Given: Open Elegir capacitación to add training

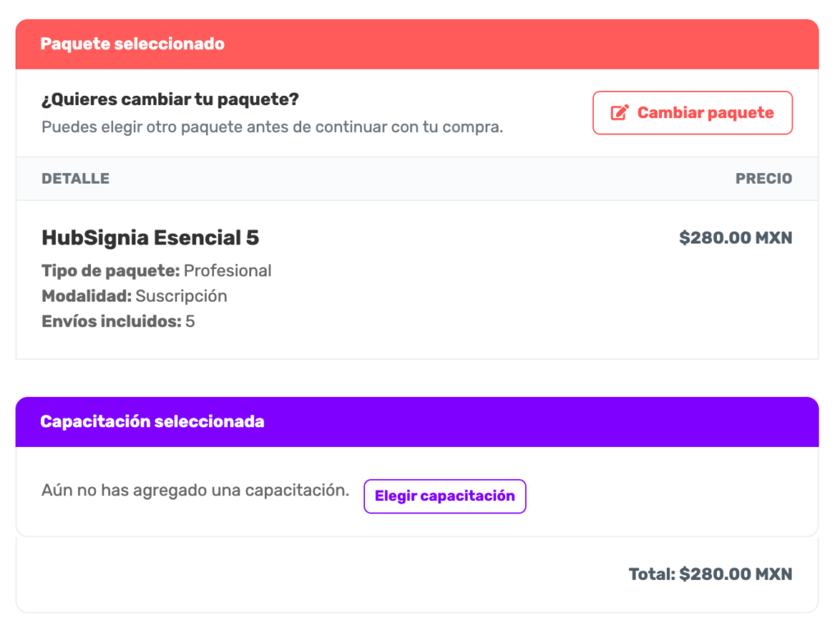Looking at the screenshot, I should (445, 496).
